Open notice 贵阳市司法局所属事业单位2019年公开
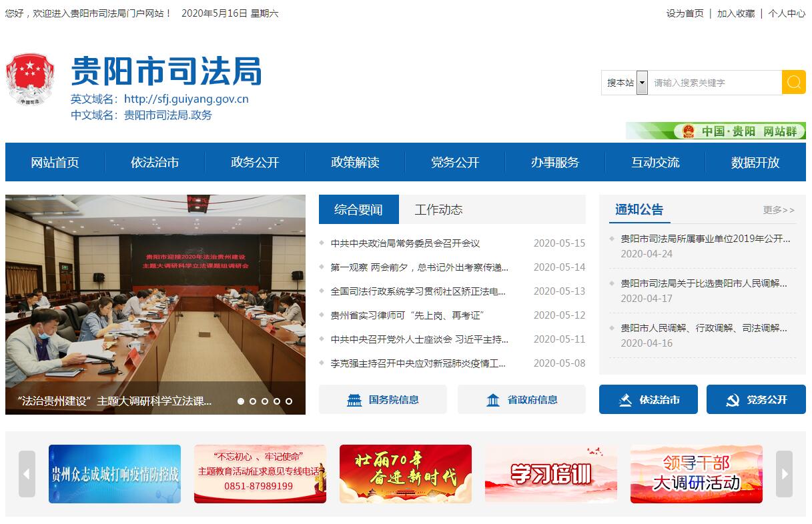 (705, 238)
